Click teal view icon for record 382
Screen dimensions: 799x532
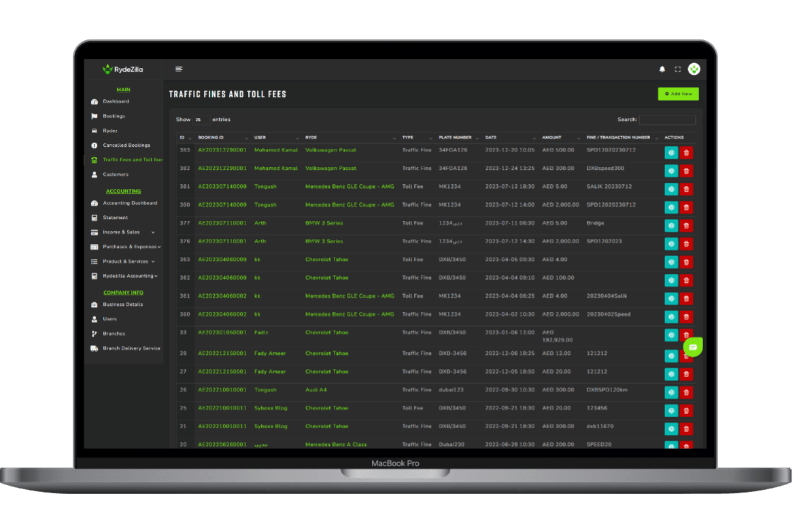coord(671,171)
